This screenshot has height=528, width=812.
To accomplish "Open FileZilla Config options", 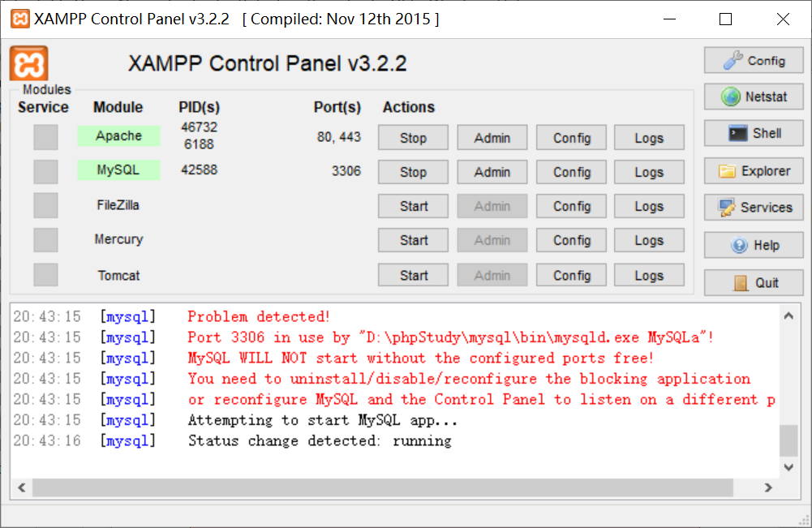I will point(571,206).
